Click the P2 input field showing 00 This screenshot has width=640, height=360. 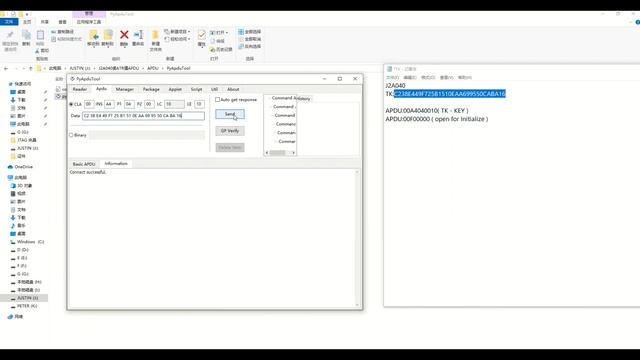point(149,104)
